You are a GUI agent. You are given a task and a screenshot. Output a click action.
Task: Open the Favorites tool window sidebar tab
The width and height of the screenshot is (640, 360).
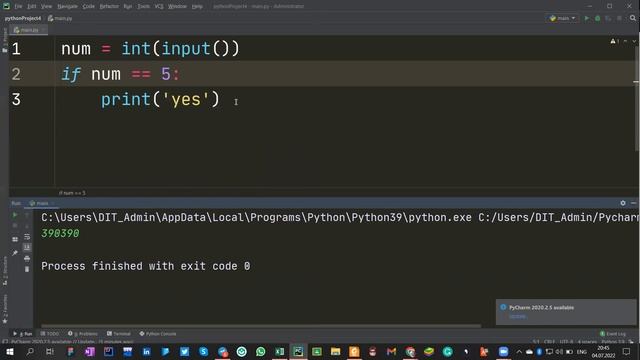(x=4, y=309)
